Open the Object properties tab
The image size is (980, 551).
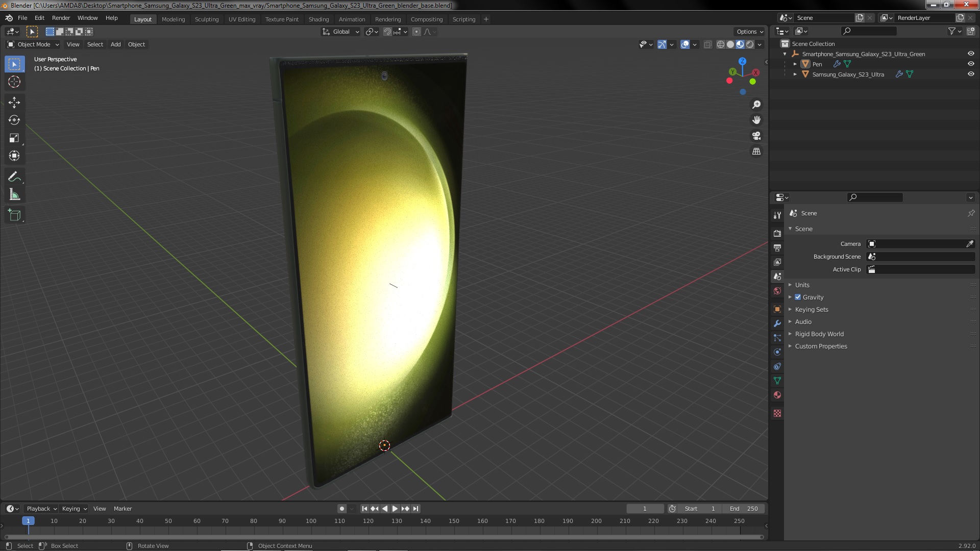pyautogui.click(x=777, y=309)
